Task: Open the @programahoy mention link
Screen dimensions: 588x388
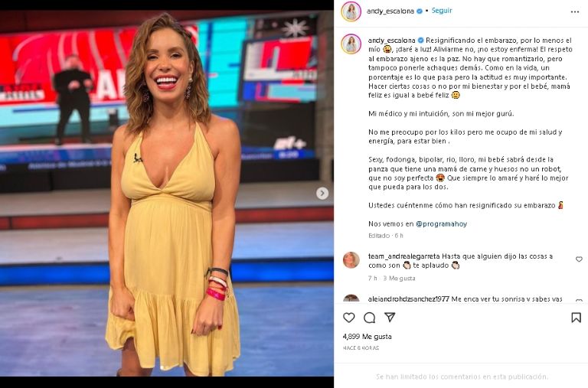Action: (x=441, y=223)
